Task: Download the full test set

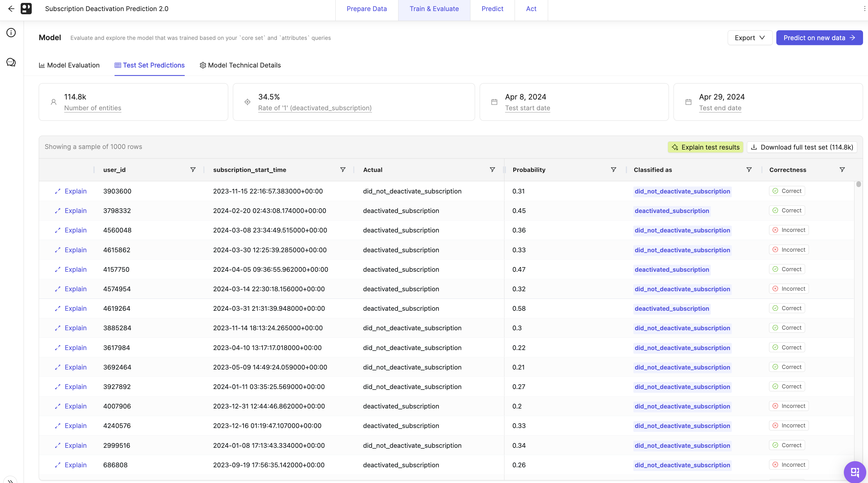Action: [x=802, y=147]
